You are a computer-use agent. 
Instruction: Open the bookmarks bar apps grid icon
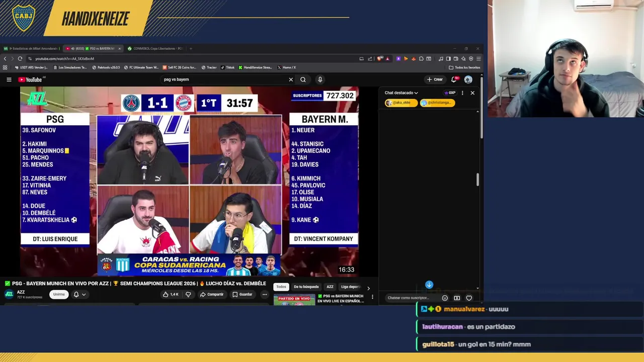[5, 67]
